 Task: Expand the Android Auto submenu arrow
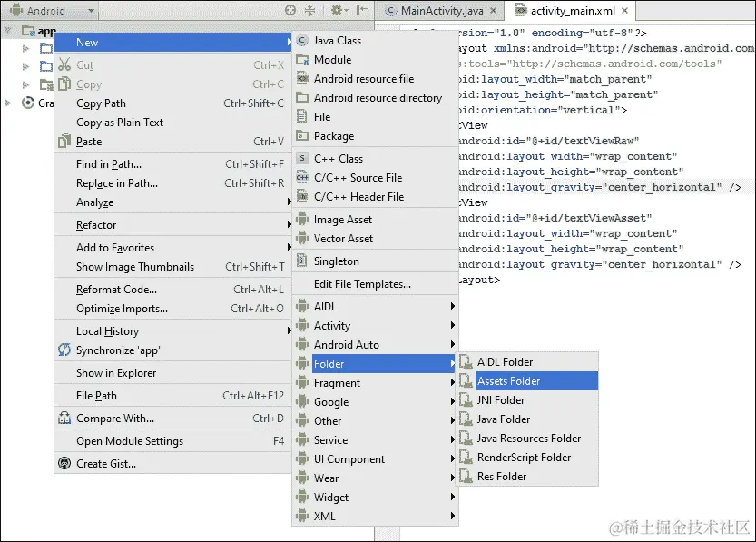(452, 344)
